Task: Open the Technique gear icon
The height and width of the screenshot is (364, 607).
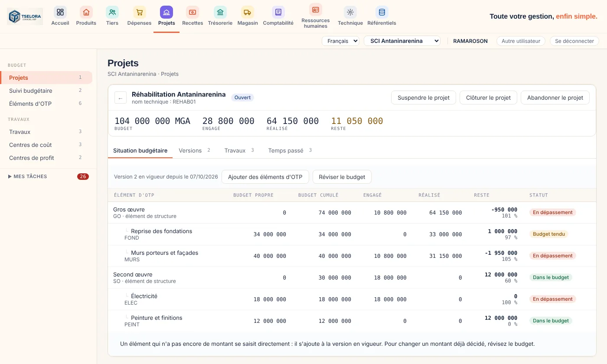Action: pyautogui.click(x=350, y=12)
